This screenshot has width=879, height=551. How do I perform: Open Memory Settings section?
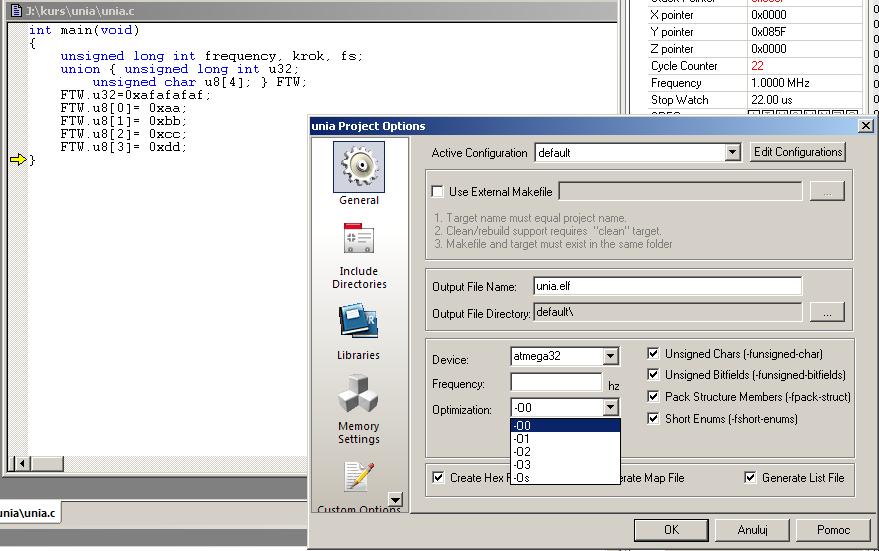[x=358, y=395]
